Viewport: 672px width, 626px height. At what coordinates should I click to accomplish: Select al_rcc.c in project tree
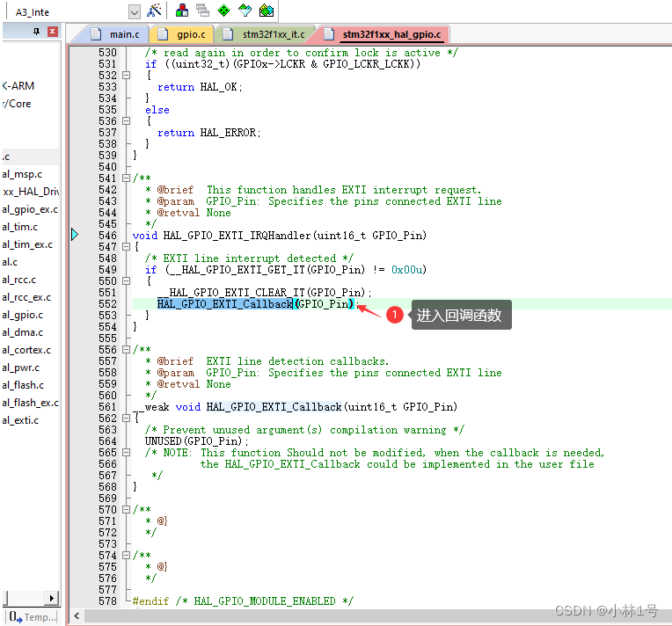pos(18,280)
